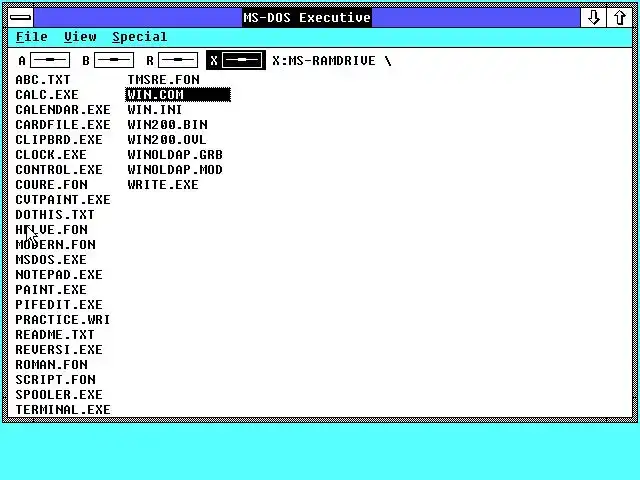Image resolution: width=640 pixels, height=480 pixels.
Task: Select PAINT.EXE file
Action: tap(51, 290)
